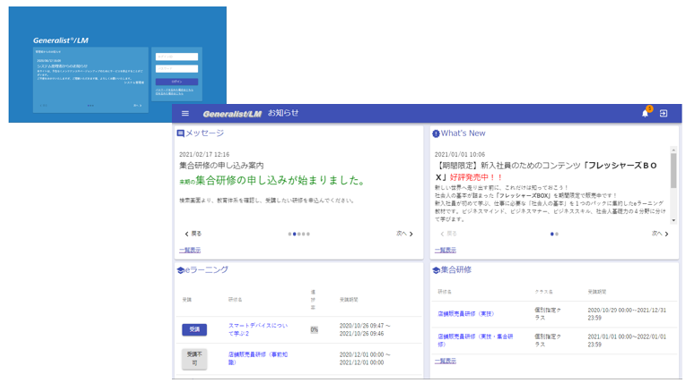Go to next What's New item 次へ
The image size is (688, 385).
click(660, 234)
